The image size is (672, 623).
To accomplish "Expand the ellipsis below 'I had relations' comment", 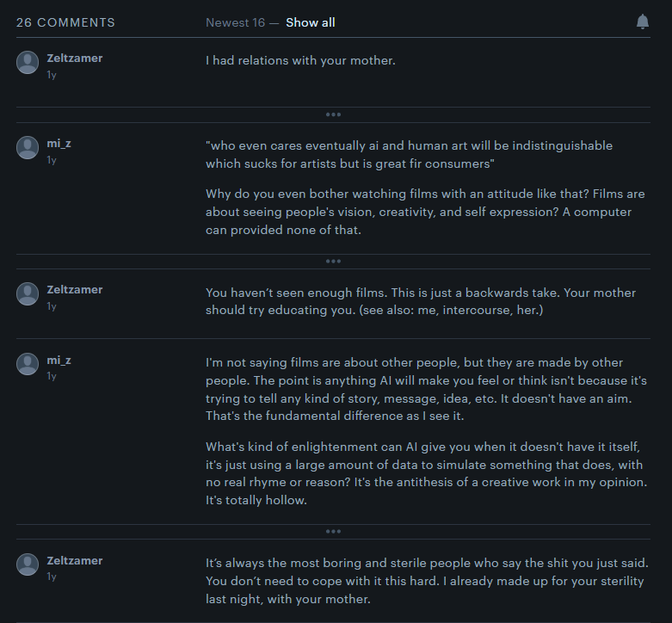I will point(333,114).
